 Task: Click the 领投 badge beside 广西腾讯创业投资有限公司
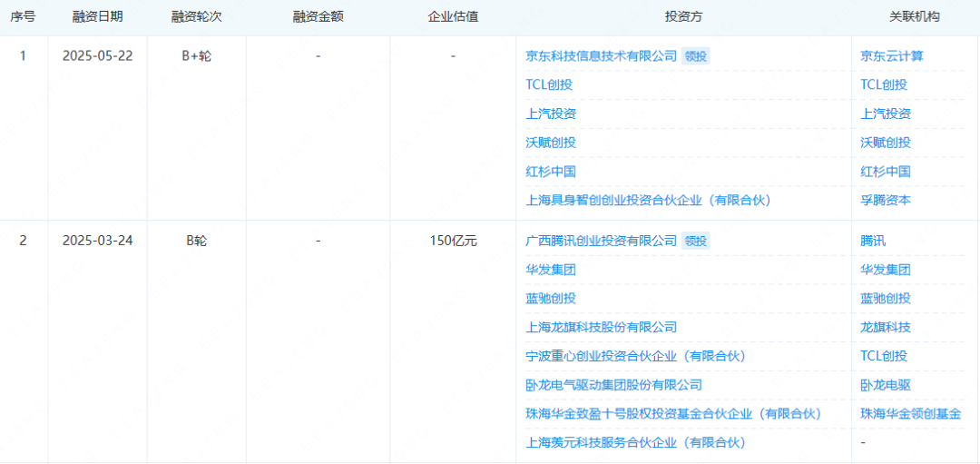[696, 240]
